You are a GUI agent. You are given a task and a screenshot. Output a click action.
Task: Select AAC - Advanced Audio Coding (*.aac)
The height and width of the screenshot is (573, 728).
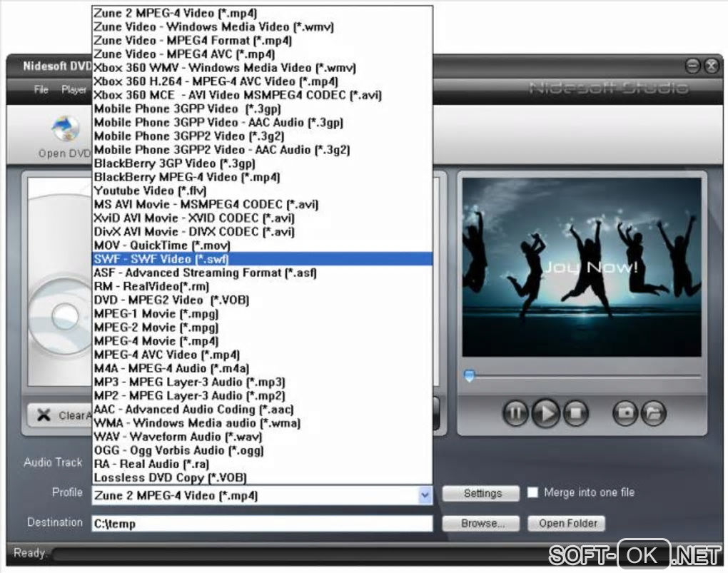click(263, 409)
